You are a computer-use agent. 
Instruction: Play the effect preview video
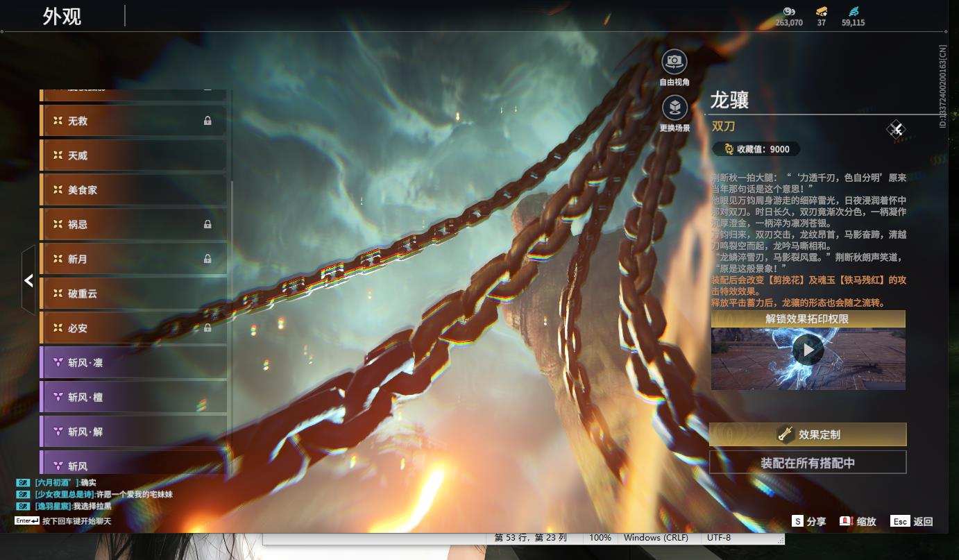click(x=808, y=350)
